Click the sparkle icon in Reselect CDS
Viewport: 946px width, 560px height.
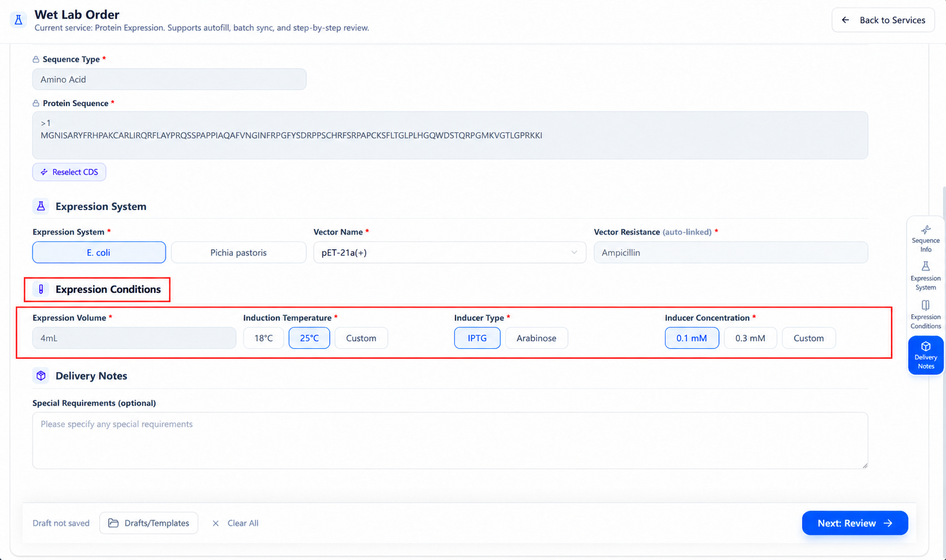[44, 172]
